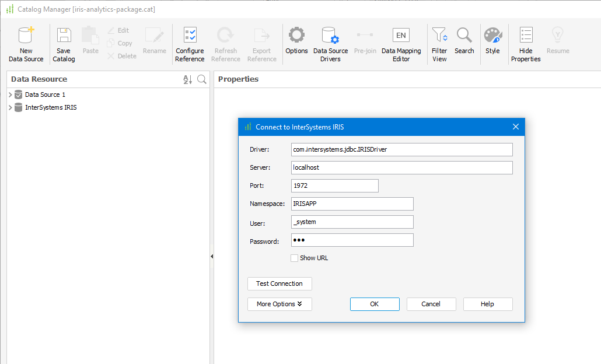Click the Save Catalog toolbar icon

point(64,36)
